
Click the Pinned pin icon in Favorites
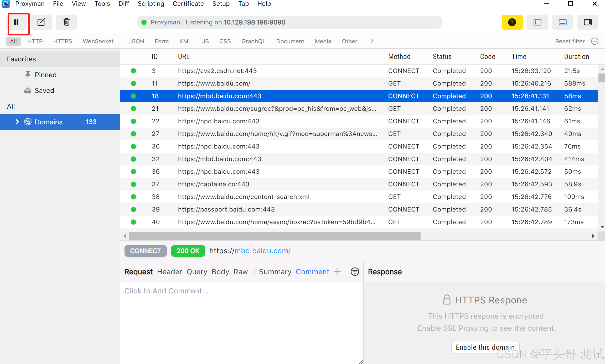coord(28,75)
